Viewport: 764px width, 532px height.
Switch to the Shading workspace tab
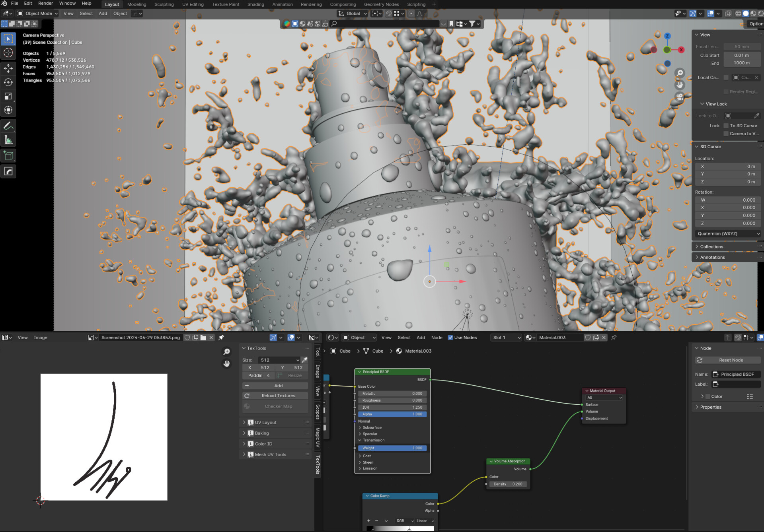[255, 4]
